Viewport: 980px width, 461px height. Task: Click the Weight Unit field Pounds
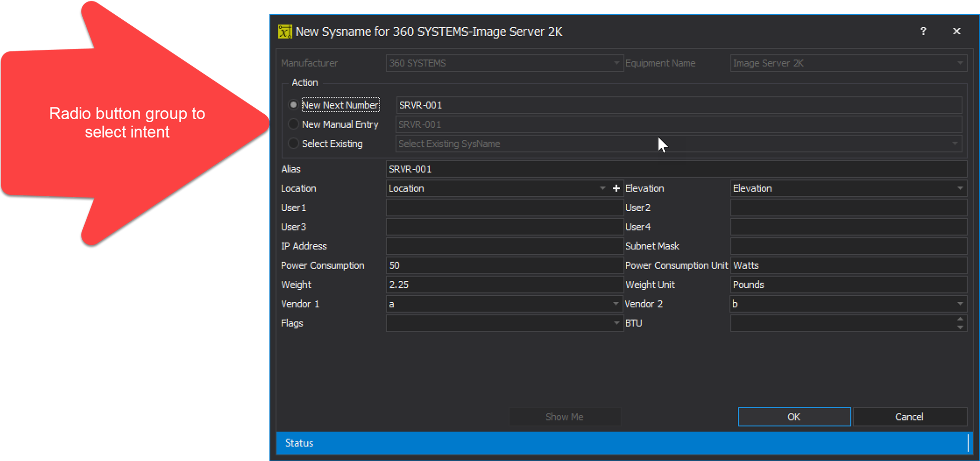click(x=848, y=285)
